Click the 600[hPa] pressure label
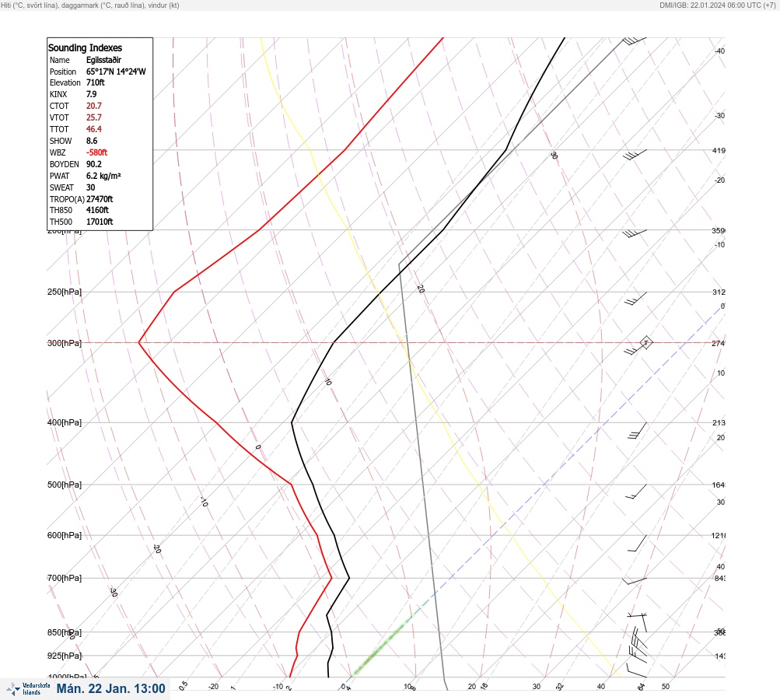This screenshot has height=700, width=780. click(x=65, y=535)
